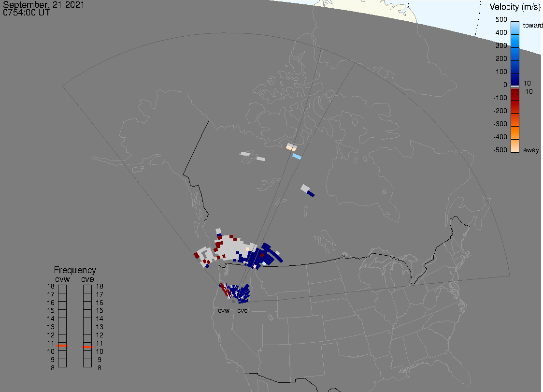
Task: Select the lightest blue 400–500 colorbar segment
Action: 515,28
